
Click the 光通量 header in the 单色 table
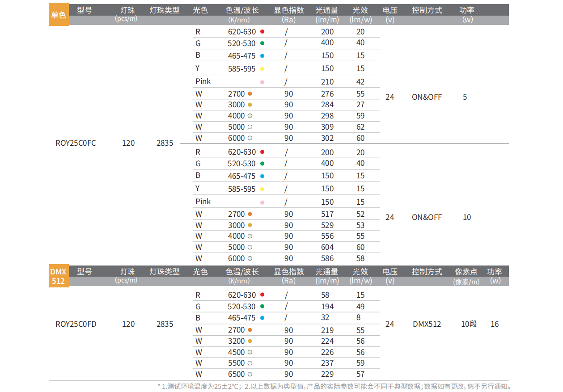327,10
